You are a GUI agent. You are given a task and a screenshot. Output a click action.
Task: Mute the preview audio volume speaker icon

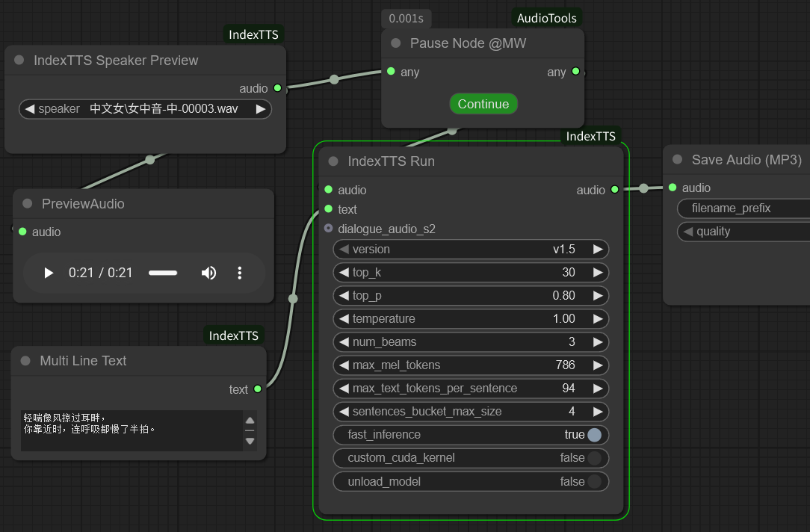pyautogui.click(x=208, y=273)
